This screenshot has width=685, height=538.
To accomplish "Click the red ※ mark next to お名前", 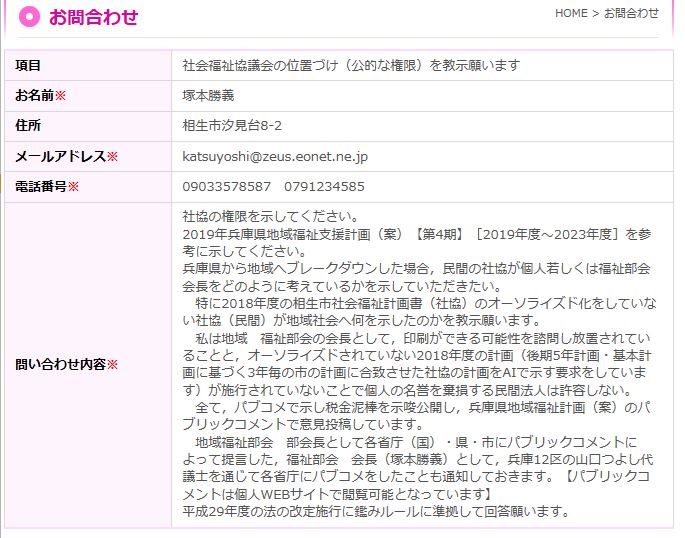I will (x=60, y=95).
